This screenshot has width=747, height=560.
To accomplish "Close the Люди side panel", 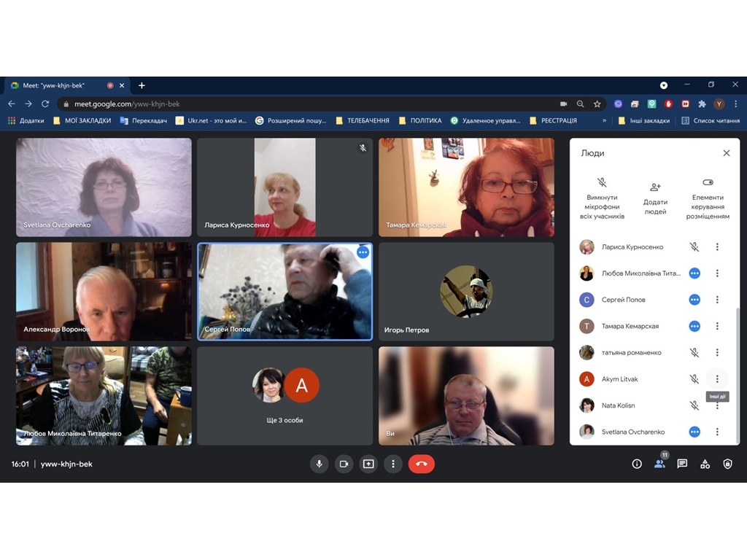I will coord(726,153).
